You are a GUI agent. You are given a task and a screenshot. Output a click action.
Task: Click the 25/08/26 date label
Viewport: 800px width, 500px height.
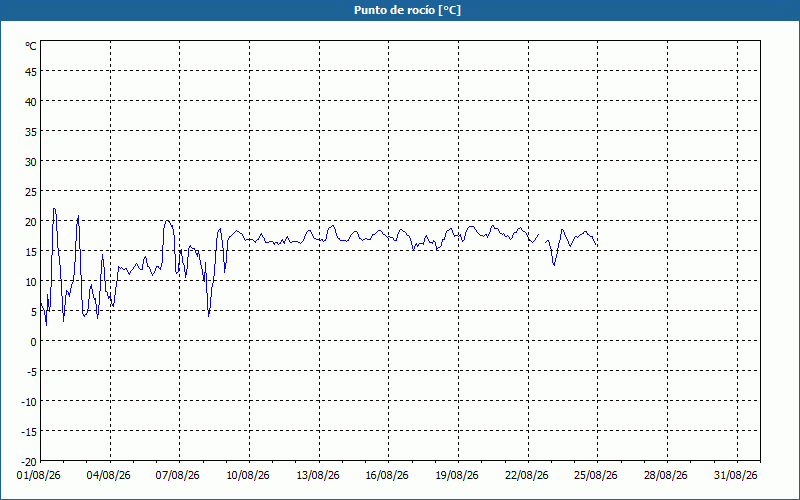tap(595, 476)
